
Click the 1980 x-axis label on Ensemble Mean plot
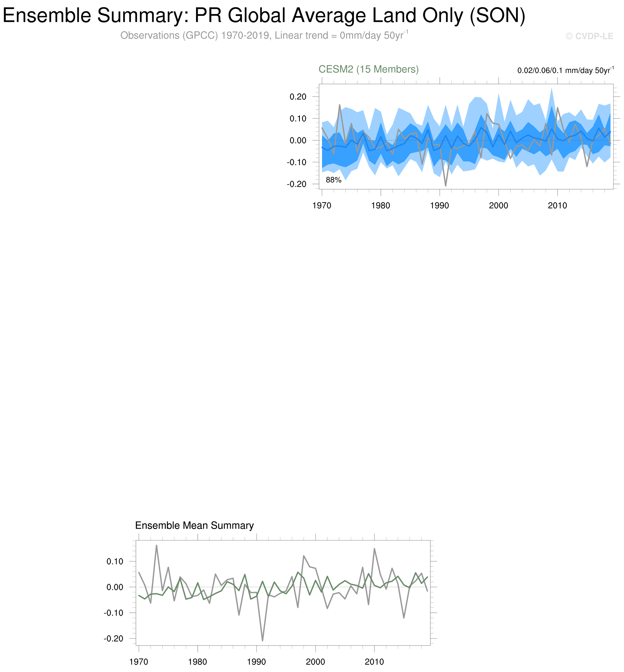(198, 662)
